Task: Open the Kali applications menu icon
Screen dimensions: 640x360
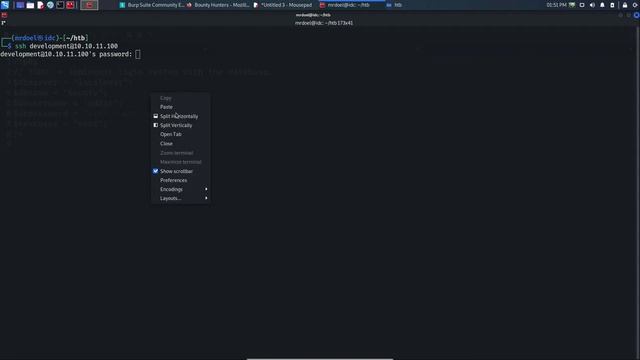Action: pyautogui.click(x=5, y=5)
